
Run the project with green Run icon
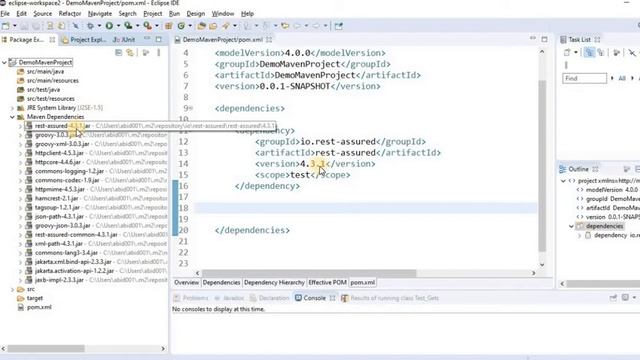(x=109, y=26)
